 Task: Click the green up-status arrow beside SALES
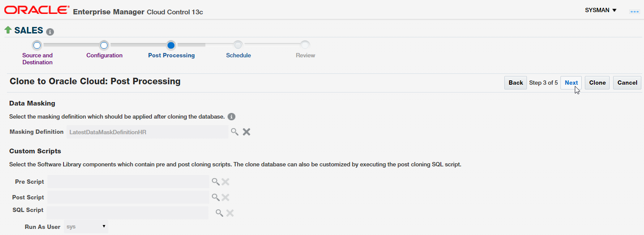click(8, 30)
